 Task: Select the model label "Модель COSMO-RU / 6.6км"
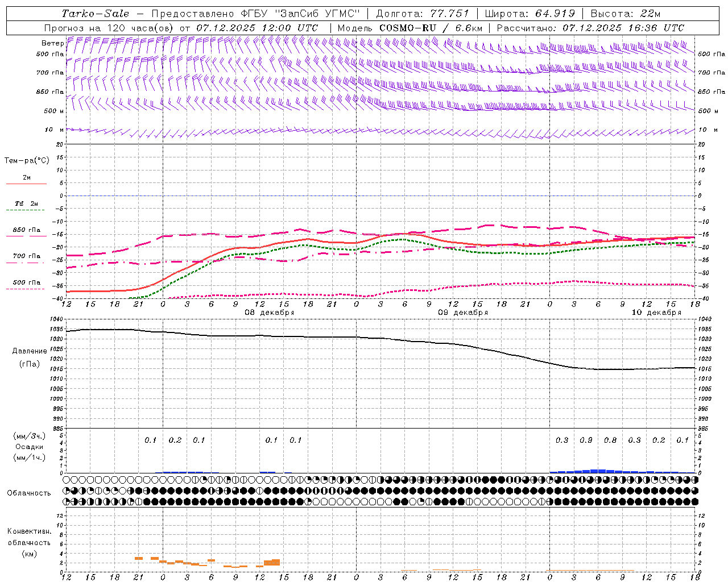point(409,28)
